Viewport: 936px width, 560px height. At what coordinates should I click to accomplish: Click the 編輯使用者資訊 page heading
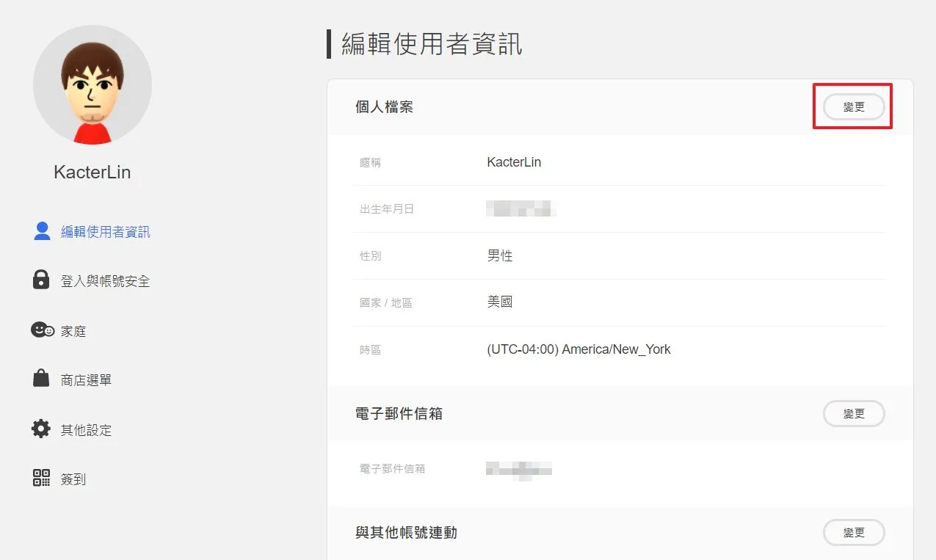(432, 44)
